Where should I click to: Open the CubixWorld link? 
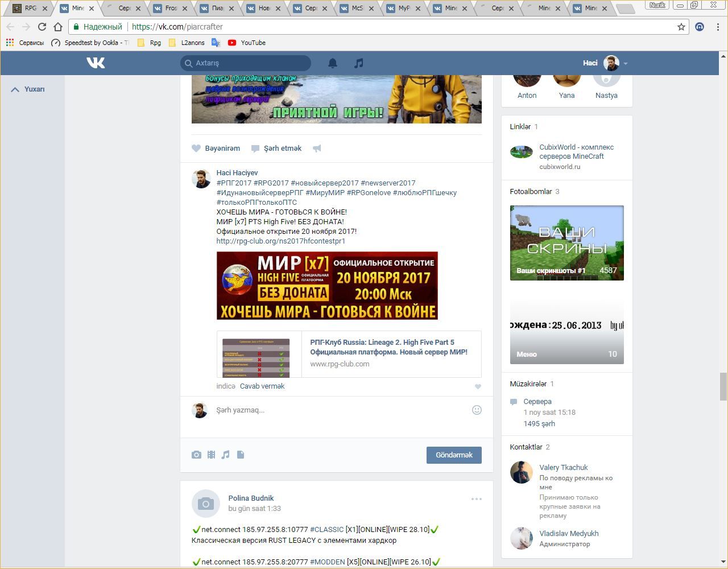pyautogui.click(x=576, y=152)
